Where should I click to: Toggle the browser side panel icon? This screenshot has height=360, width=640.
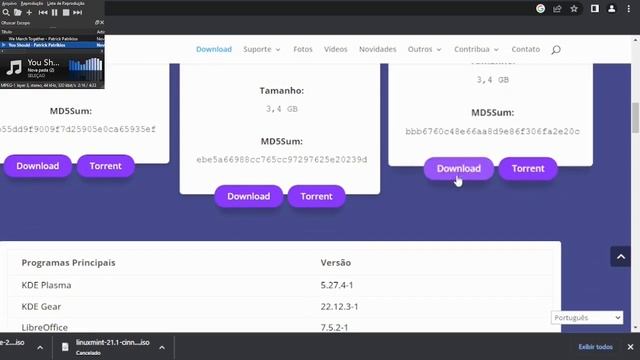pyautogui.click(x=595, y=9)
